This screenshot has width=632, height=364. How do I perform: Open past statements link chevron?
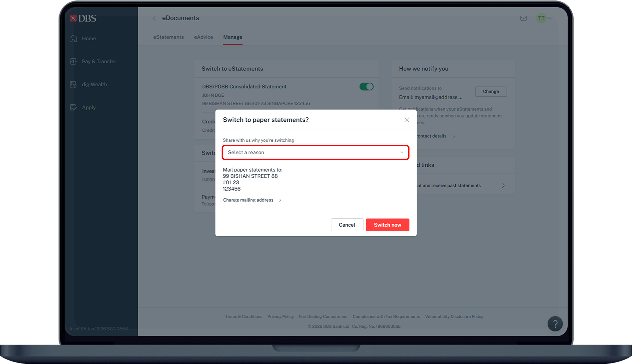503,186
